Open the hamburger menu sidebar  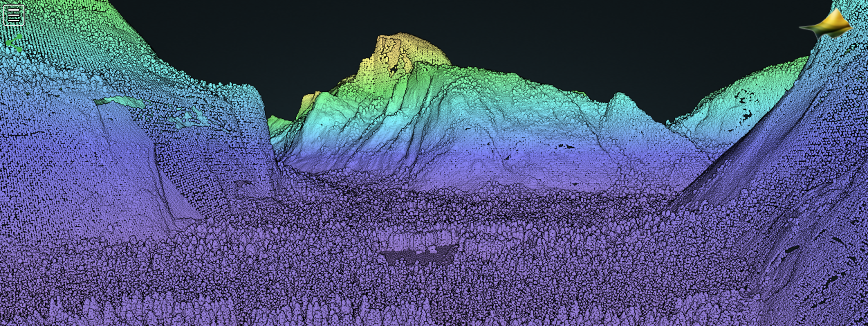point(14,15)
